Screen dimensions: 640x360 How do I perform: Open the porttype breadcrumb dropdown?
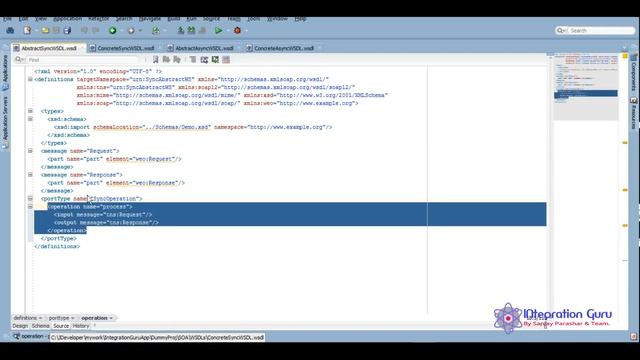[73, 318]
